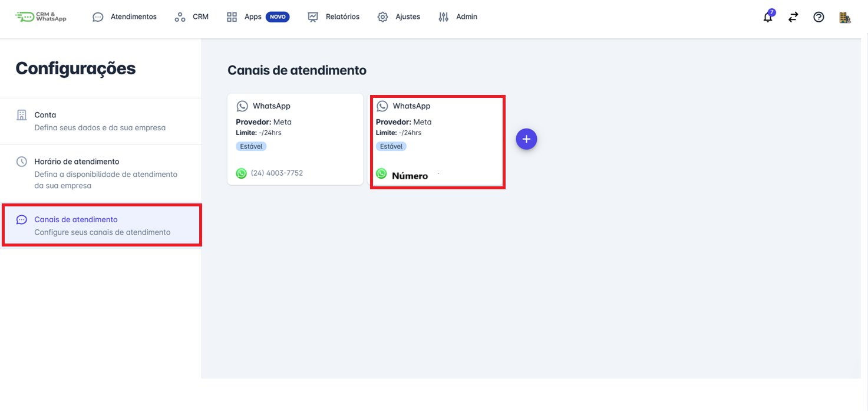
Task: Click the Estável status badge on first card
Action: (251, 146)
